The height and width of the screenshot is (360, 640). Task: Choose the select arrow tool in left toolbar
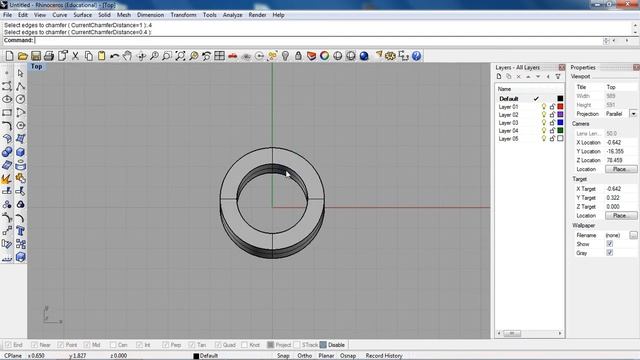click(x=20, y=73)
